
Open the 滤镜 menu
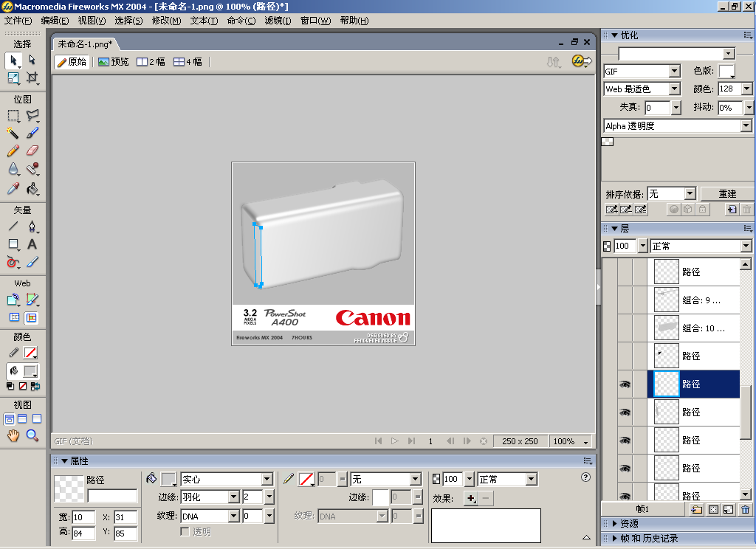(278, 21)
